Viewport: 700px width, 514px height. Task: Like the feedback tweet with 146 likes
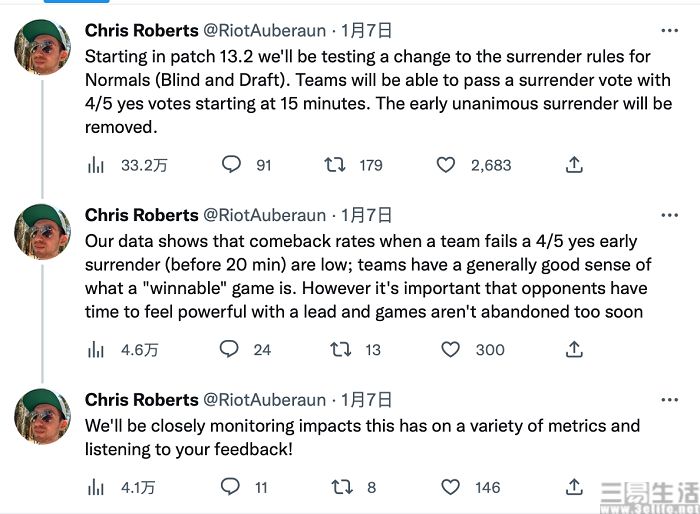[x=450, y=487]
